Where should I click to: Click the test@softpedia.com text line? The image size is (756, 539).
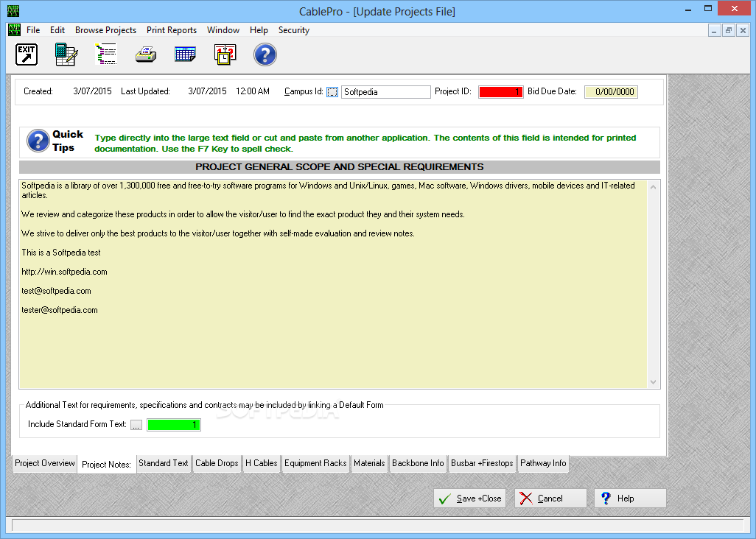57,291
